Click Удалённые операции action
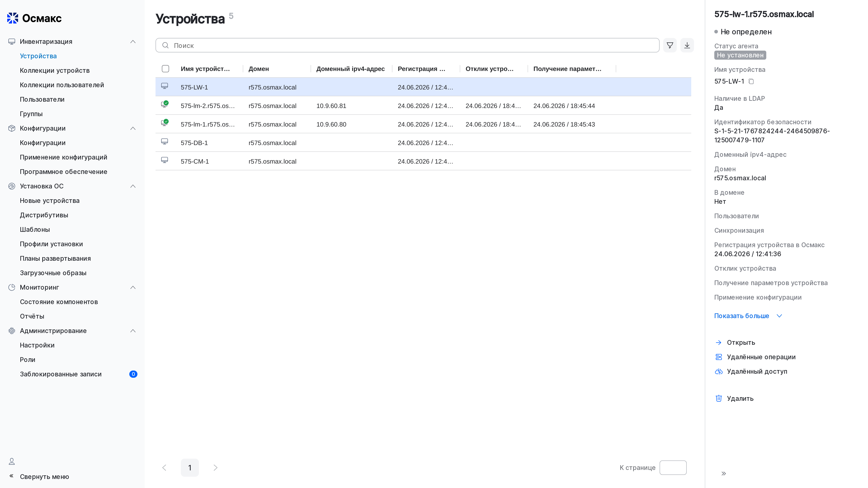 [x=761, y=357]
